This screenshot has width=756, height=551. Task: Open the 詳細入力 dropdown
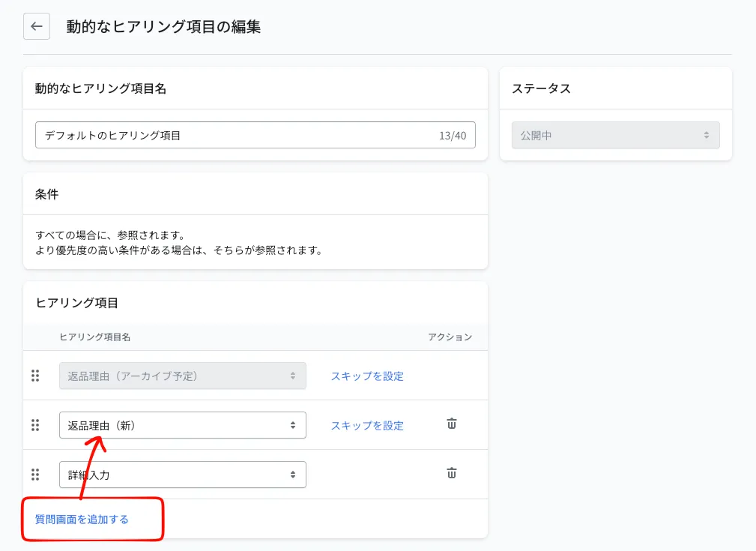pyautogui.click(x=183, y=475)
